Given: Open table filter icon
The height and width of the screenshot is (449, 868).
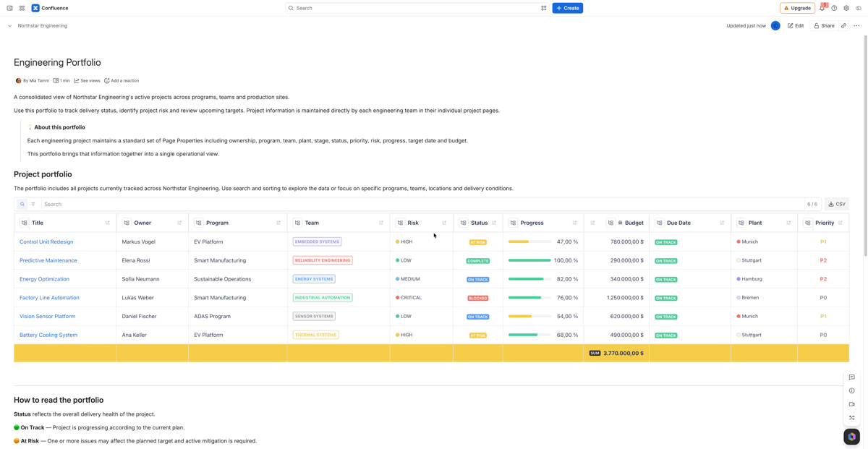Looking at the screenshot, I should pos(33,204).
